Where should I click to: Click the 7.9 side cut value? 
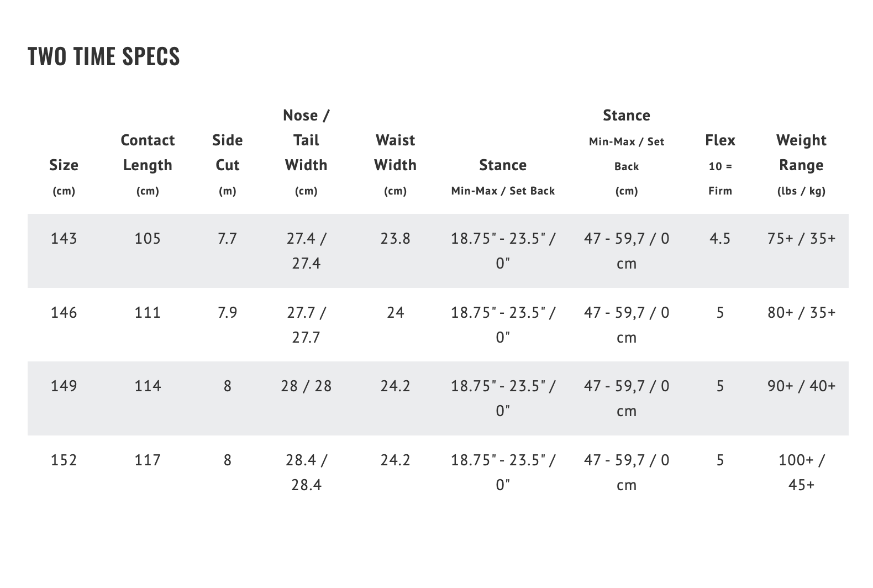pyautogui.click(x=227, y=313)
